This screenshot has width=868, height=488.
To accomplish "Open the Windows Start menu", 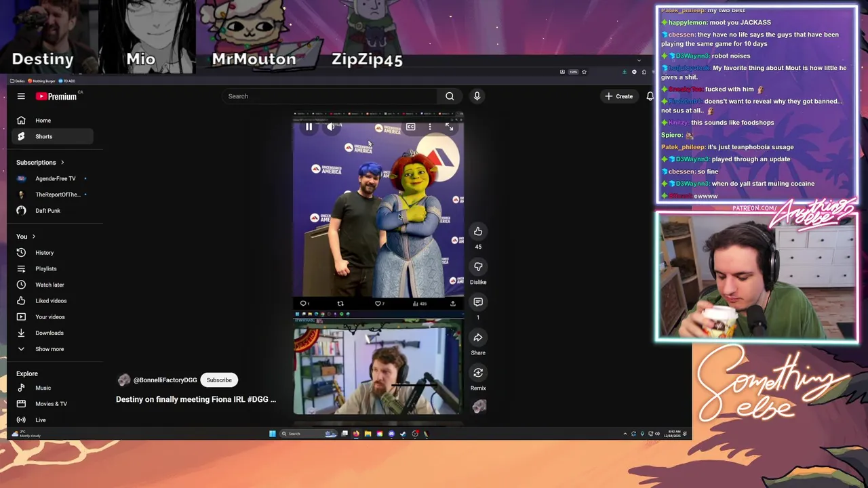I will point(273,434).
